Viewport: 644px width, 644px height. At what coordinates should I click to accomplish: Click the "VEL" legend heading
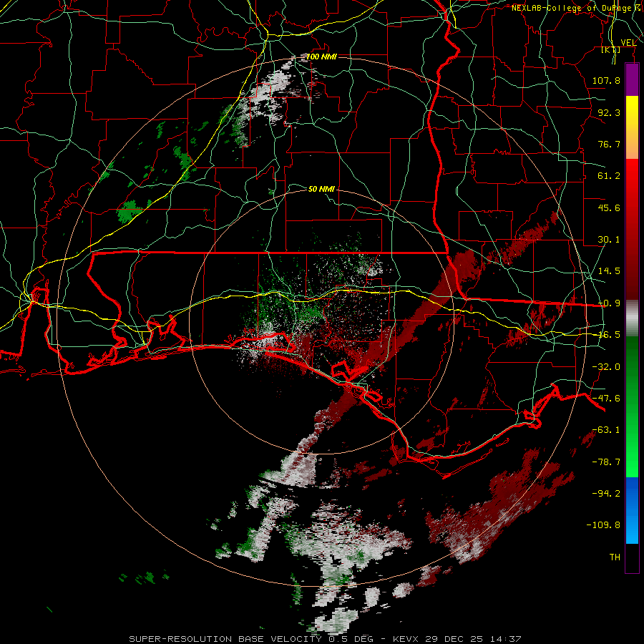click(628, 43)
